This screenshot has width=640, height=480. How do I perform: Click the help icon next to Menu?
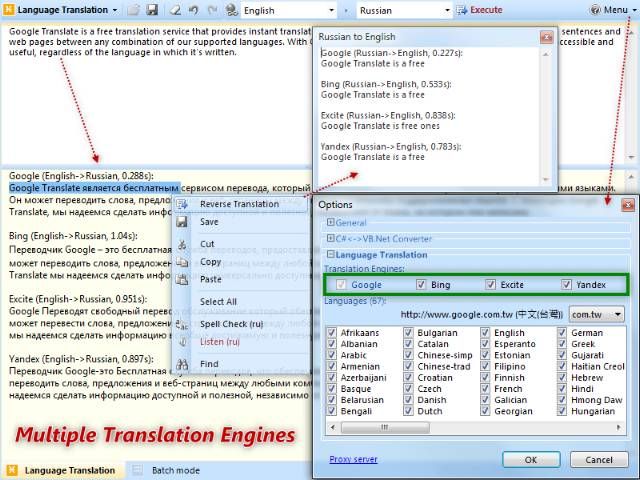595,10
